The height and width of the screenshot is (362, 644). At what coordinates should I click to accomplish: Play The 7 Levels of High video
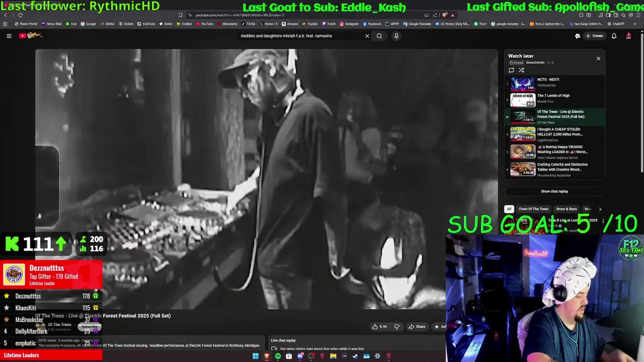554,100
